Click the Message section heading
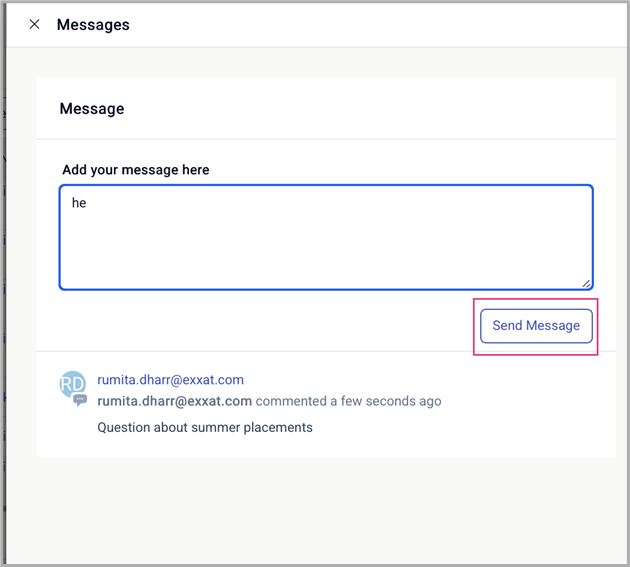630x567 pixels. [x=92, y=108]
